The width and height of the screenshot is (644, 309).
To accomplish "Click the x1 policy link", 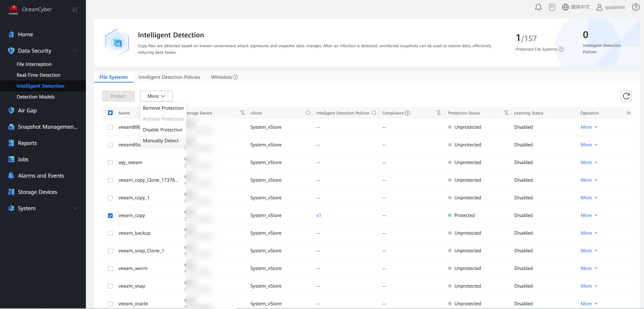I will click(318, 216).
